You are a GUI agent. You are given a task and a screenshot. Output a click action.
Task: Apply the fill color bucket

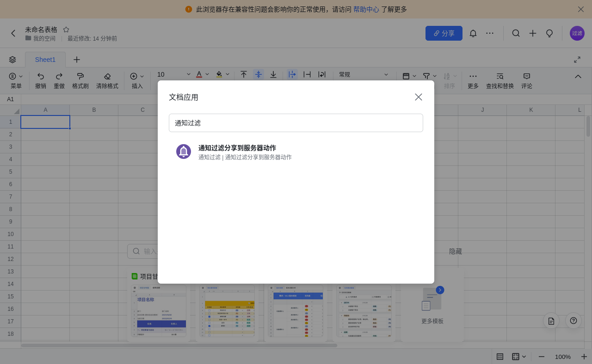219,74
